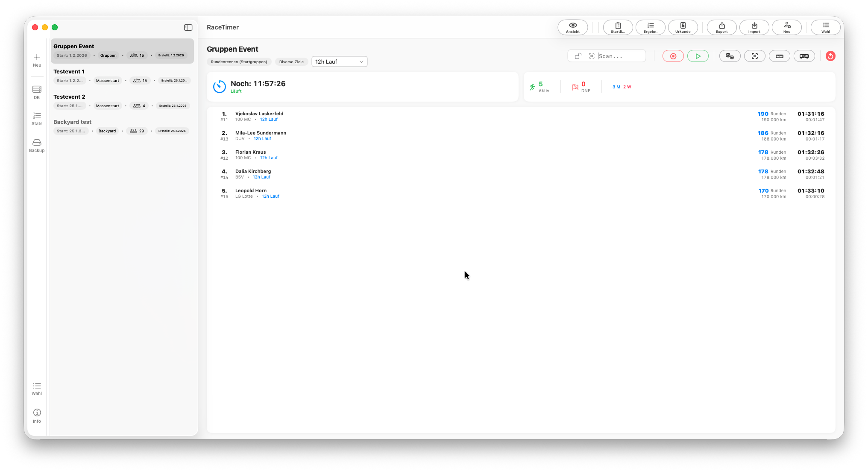The image size is (868, 471).
Task: Add a new participant via the Neu person icon
Action: (x=786, y=27)
